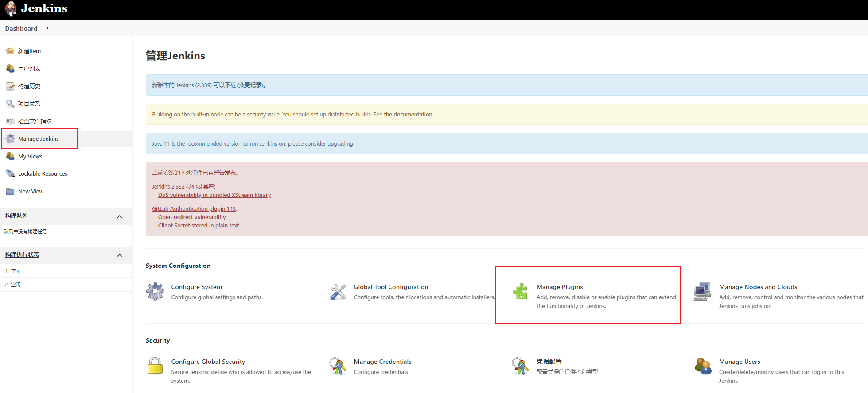Open the Configure Global Security title

click(208, 362)
